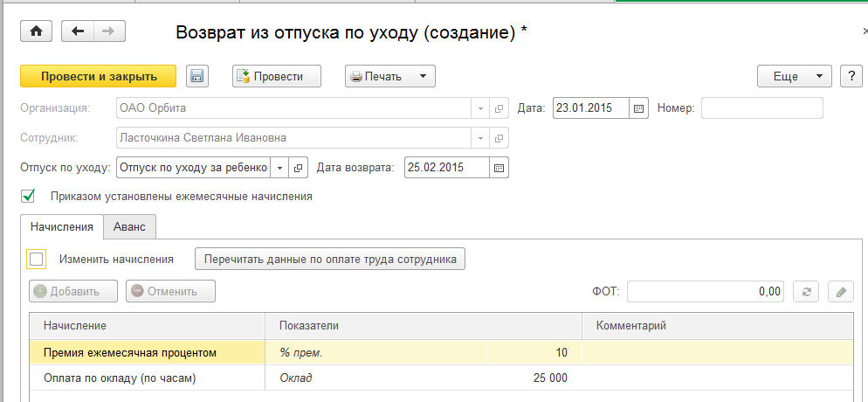Navigate forward with the right arrow

pos(109,31)
